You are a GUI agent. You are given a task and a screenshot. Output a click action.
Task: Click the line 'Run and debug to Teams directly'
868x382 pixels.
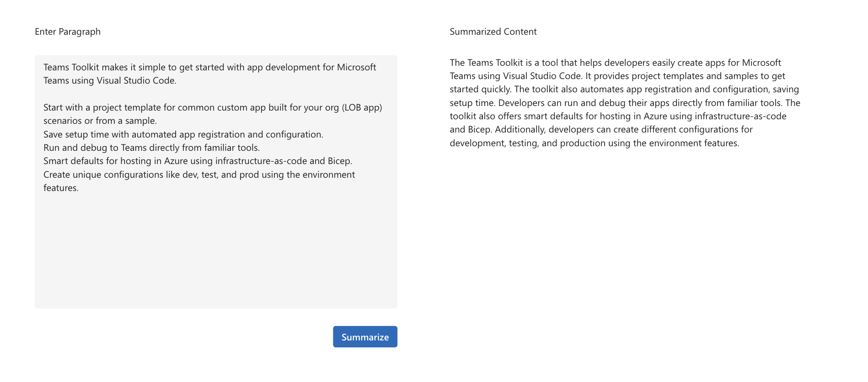(x=151, y=148)
